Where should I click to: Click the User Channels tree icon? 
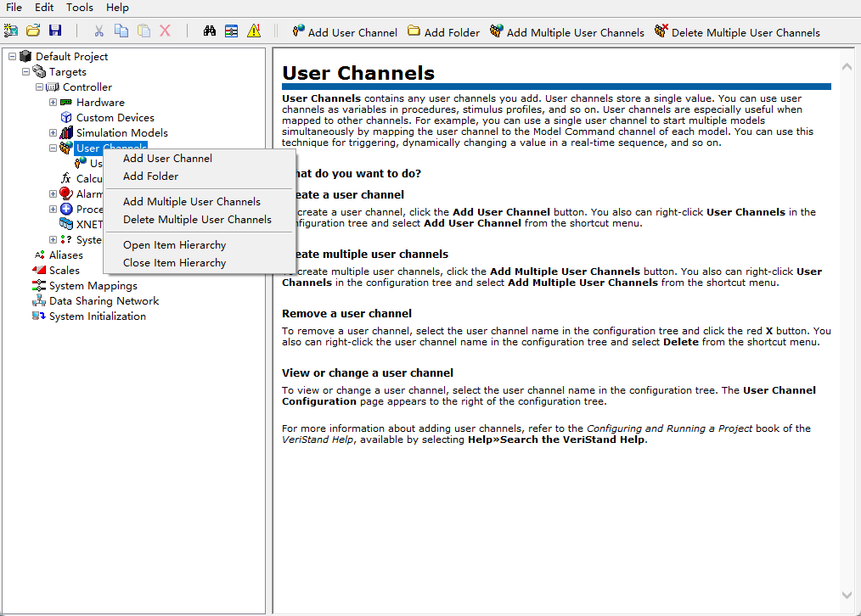[66, 148]
